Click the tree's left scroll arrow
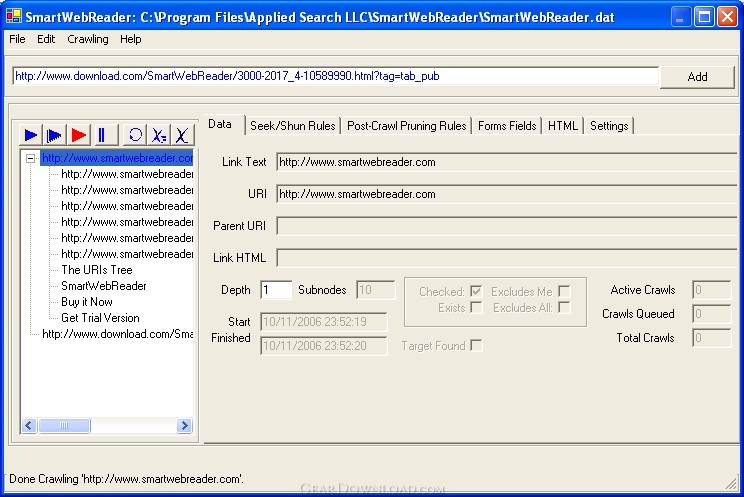This screenshot has width=744, height=497. 29,425
